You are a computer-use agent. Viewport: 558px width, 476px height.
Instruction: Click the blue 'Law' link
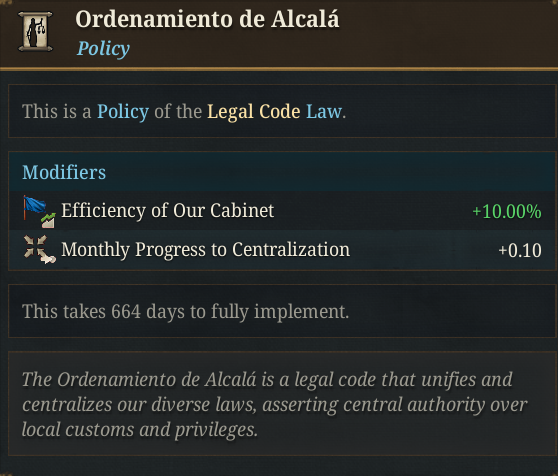pos(323,111)
